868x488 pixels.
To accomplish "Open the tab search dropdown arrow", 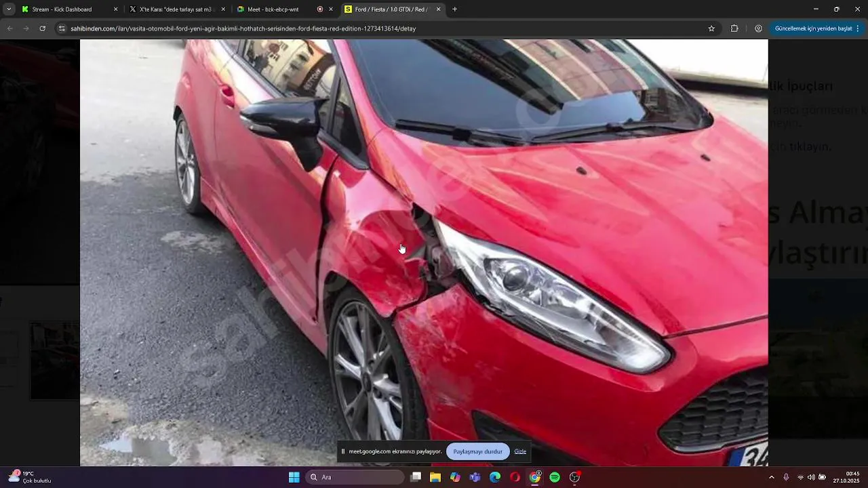I will pos(9,9).
